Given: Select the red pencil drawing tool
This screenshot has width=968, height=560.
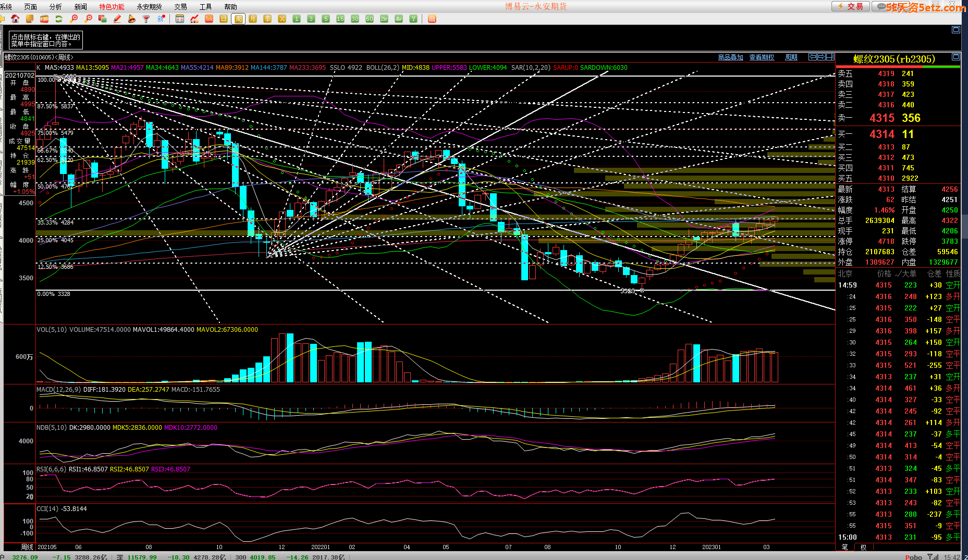Looking at the screenshot, I should pyautogui.click(x=117, y=19).
